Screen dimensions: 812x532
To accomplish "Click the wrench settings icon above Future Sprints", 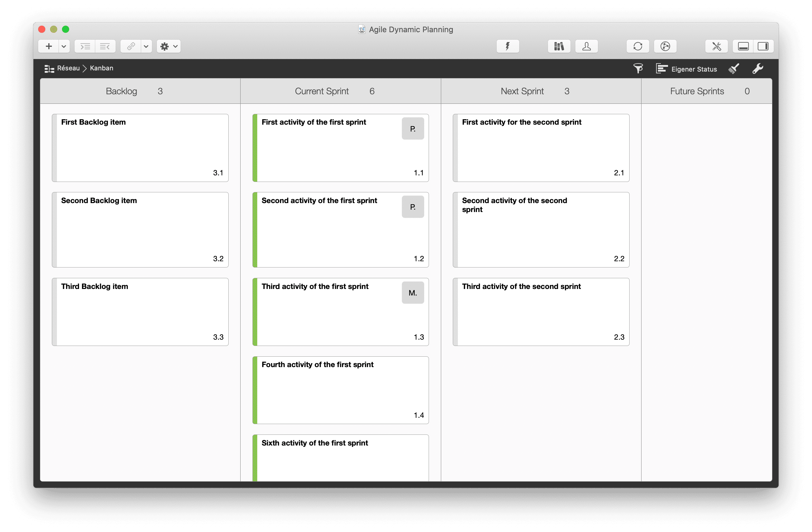I will [758, 69].
